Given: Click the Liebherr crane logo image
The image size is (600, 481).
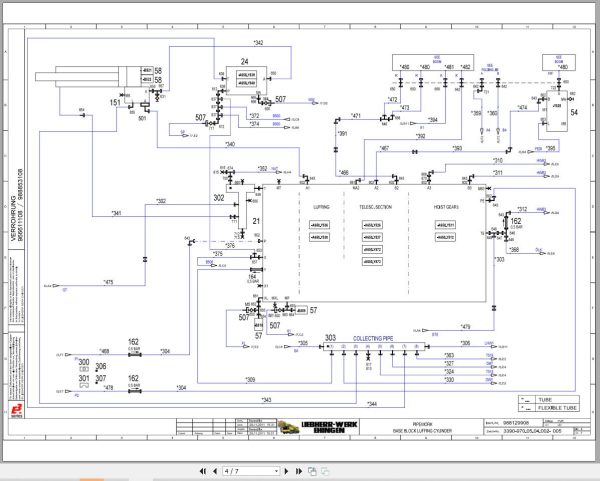Looking at the screenshot, I should 289,427.
